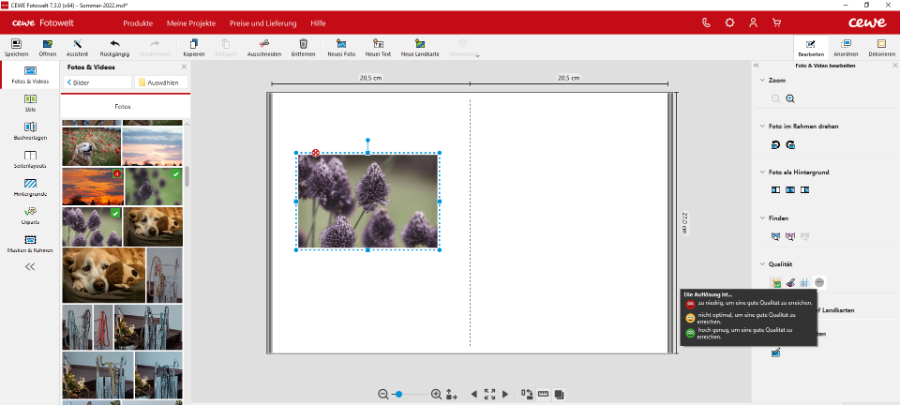The height and width of the screenshot is (405, 900).
Task: Add a Neues Foto frame
Action: tap(342, 47)
